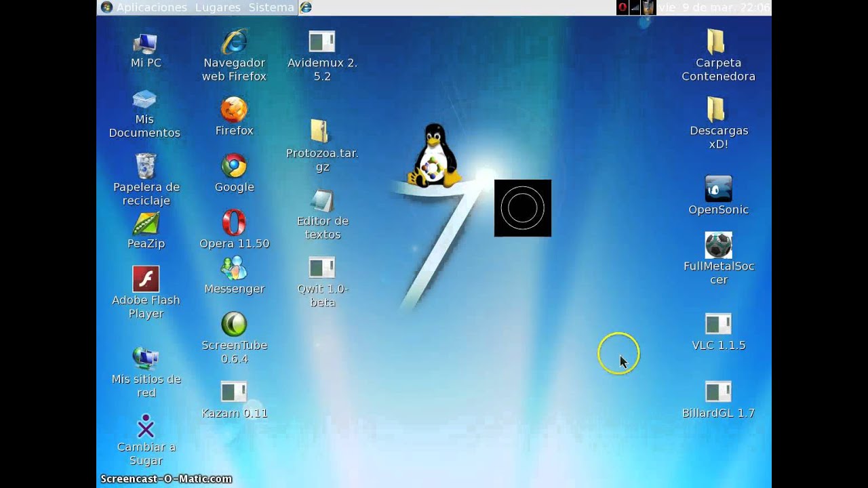Select the ScreenTube 0.6.4 icon
This screenshot has height=488, width=868.
(234, 325)
